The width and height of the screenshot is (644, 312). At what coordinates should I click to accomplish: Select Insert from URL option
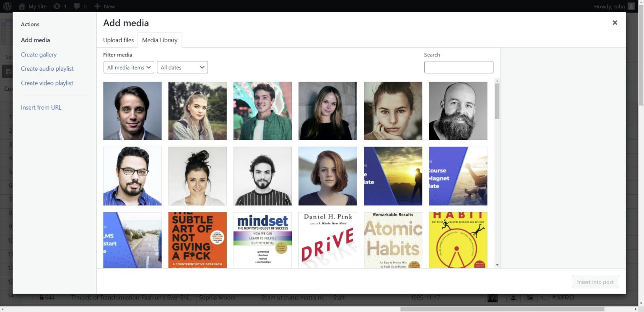coord(41,108)
